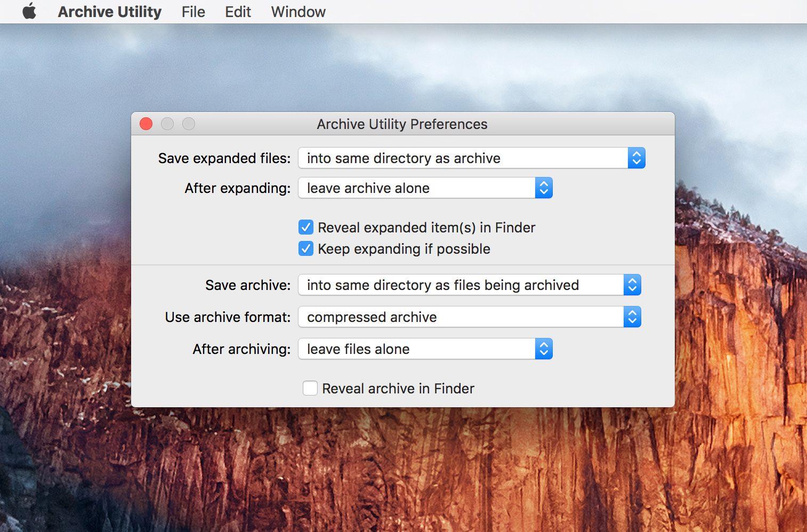The width and height of the screenshot is (807, 532).
Task: Click the Save expanded files label
Action: 224,158
